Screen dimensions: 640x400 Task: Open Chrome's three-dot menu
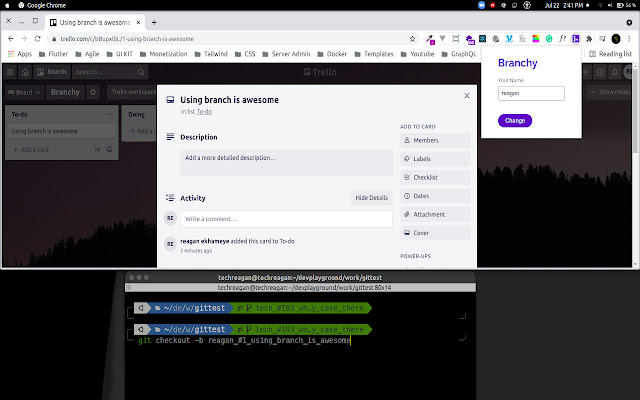pyautogui.click(x=631, y=38)
